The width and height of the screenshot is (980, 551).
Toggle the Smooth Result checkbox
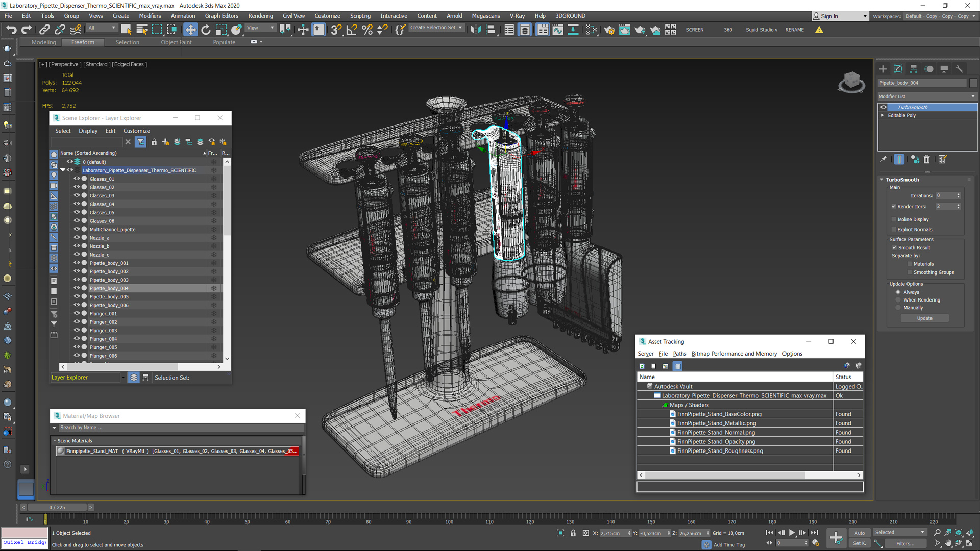(x=894, y=248)
